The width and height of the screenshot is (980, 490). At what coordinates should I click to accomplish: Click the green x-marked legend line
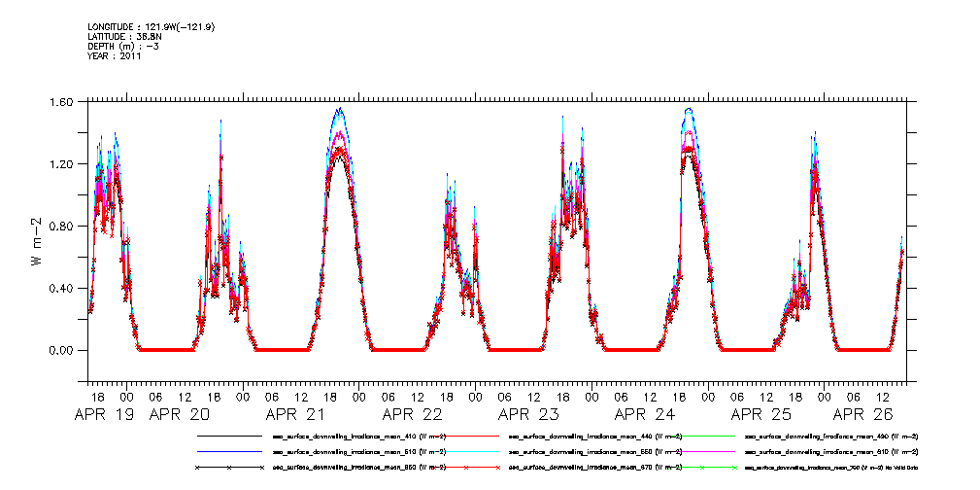pyautogui.click(x=702, y=468)
